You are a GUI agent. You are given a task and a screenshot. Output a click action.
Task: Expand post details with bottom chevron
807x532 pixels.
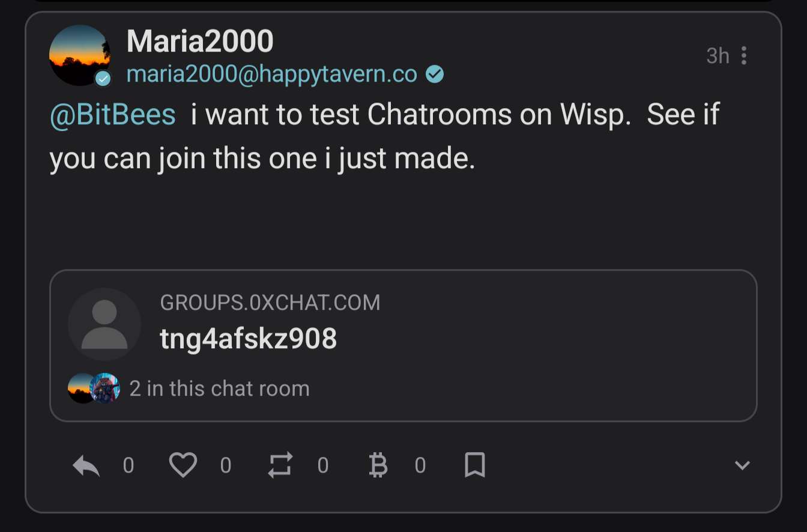tap(742, 465)
